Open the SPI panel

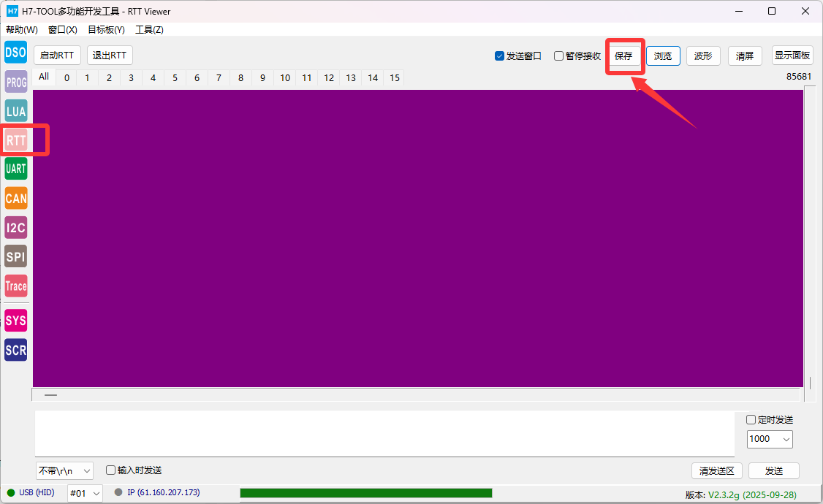(x=15, y=256)
